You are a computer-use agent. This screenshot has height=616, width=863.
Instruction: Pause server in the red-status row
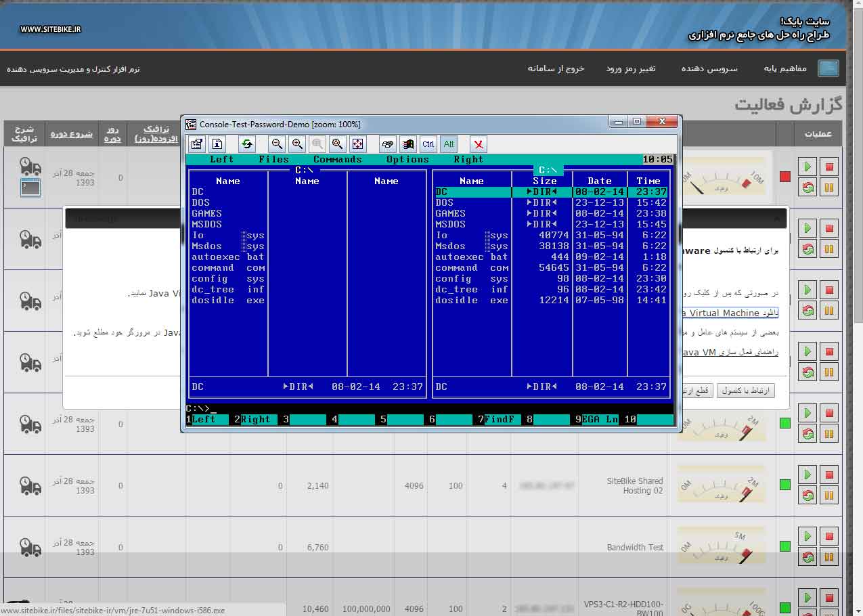click(829, 188)
